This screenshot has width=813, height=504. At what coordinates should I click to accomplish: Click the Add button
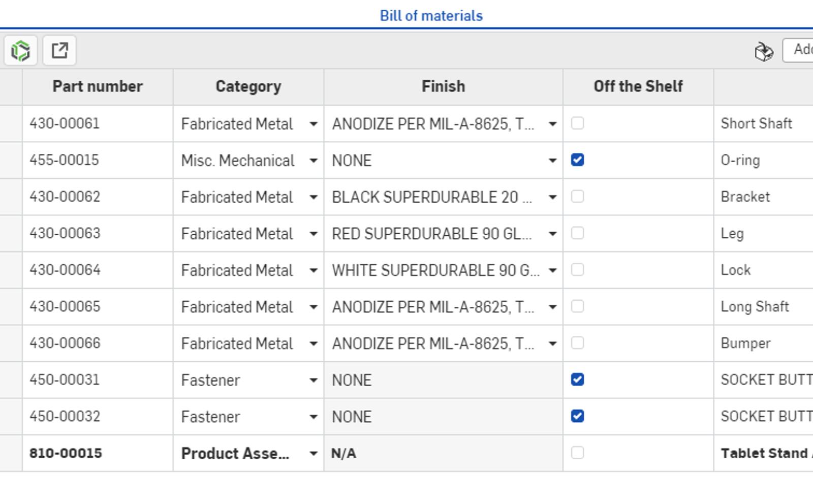803,51
